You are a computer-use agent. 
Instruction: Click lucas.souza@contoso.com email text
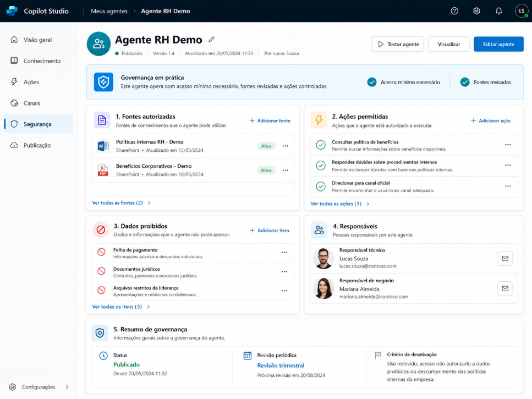coord(368,266)
